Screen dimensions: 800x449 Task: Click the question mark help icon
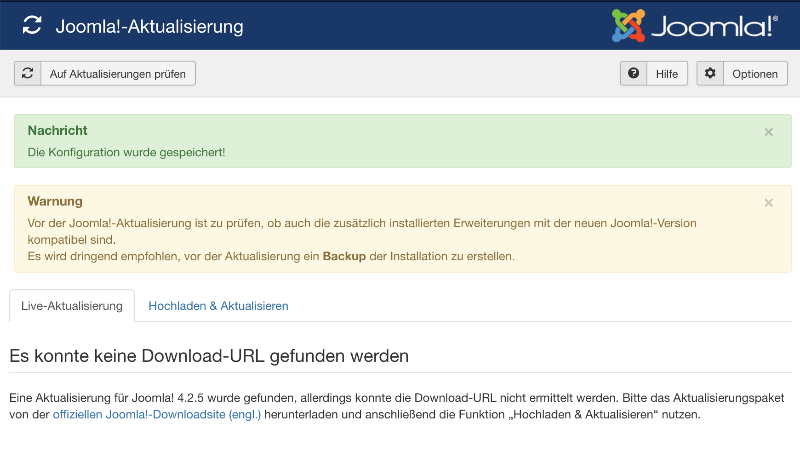pos(633,73)
